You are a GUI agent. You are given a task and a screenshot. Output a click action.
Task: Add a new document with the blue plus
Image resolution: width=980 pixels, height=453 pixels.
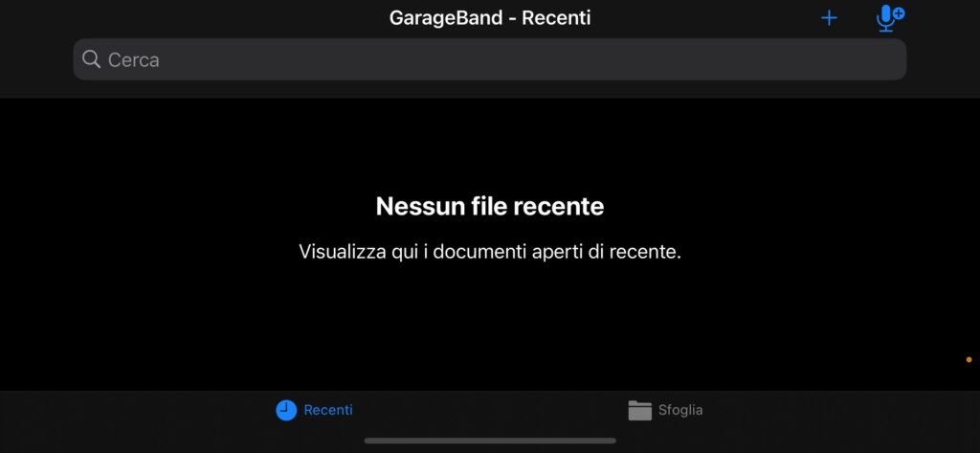tap(829, 18)
